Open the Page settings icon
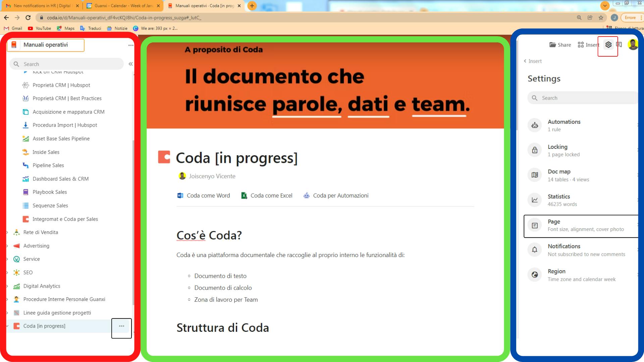644x362 pixels. tap(535, 225)
